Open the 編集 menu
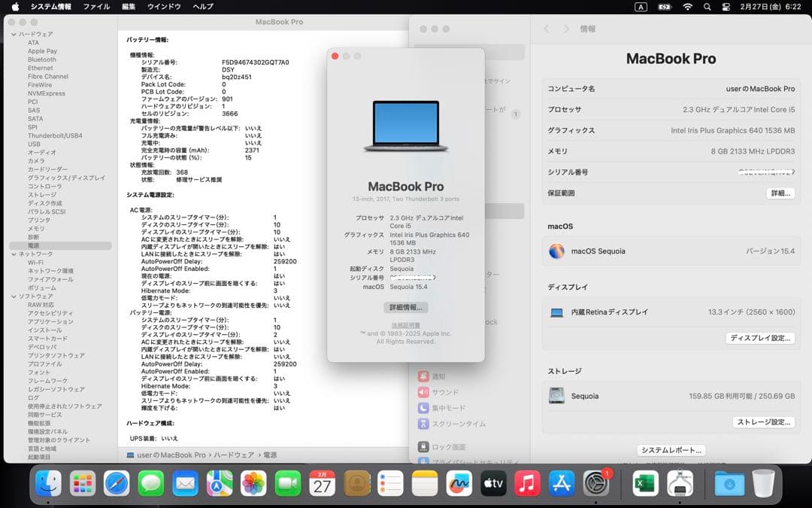 (129, 7)
